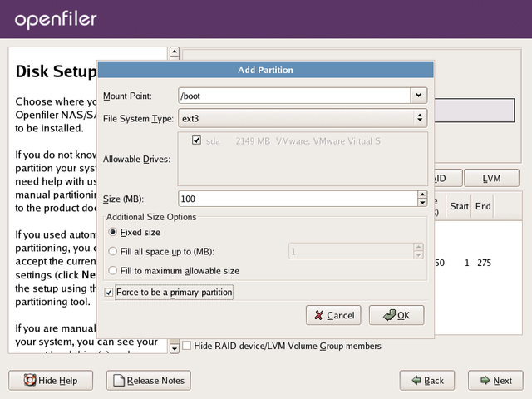
Task: Confirm partition with OK button
Action: click(397, 315)
